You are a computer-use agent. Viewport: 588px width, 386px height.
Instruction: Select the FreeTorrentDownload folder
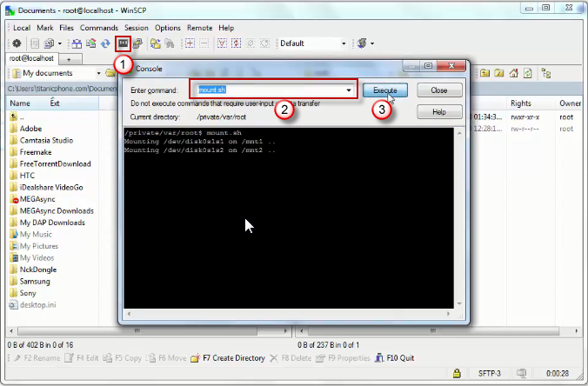point(50,163)
